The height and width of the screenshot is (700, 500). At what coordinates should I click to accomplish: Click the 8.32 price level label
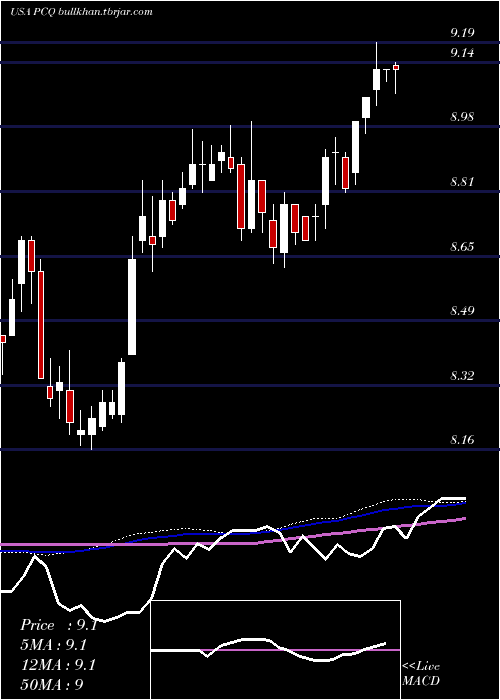[x=462, y=375]
